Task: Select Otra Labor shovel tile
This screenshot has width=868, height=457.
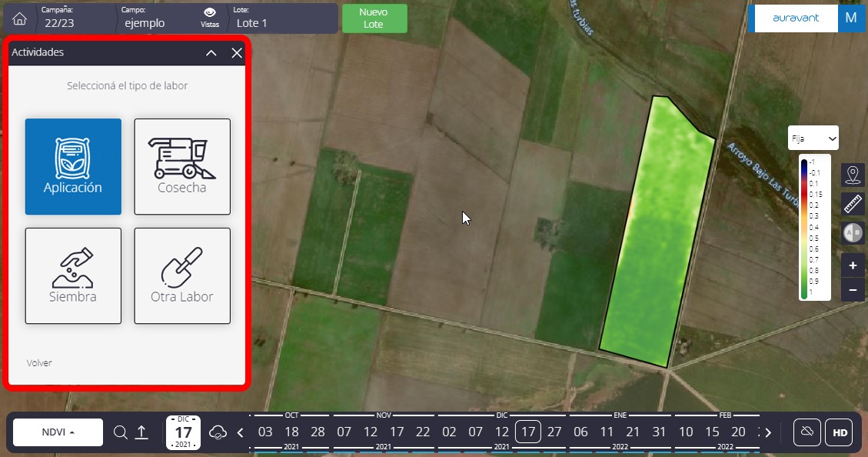Action: (x=182, y=275)
